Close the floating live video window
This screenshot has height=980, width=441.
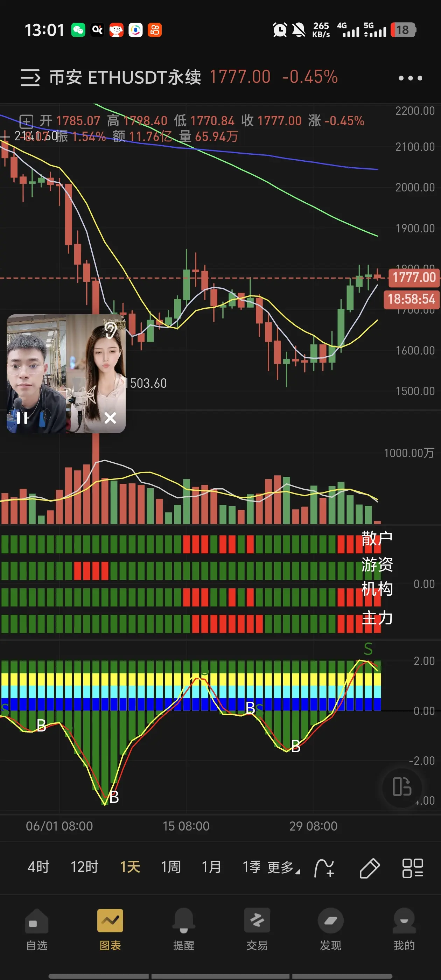pos(110,418)
